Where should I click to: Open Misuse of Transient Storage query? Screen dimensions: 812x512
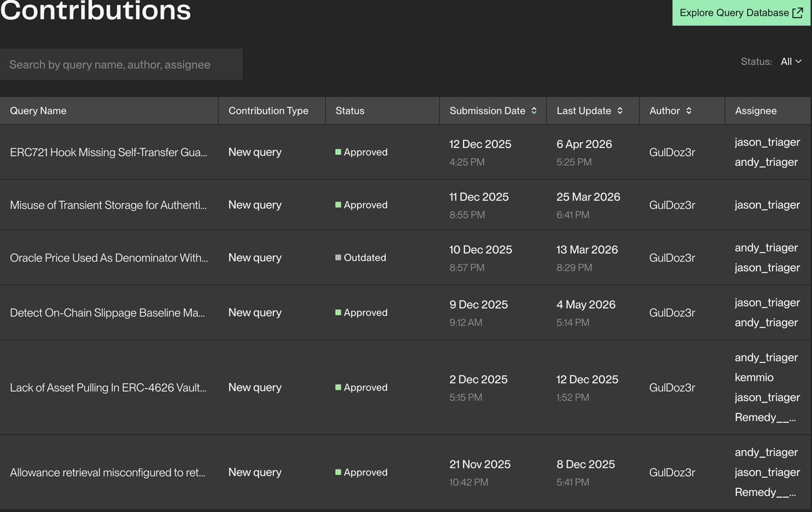tap(109, 205)
